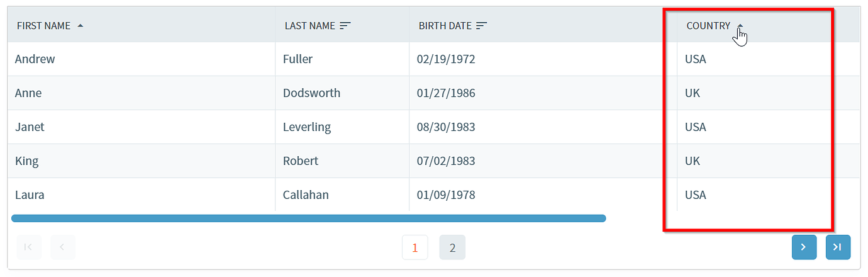The height and width of the screenshot is (277, 868).
Task: Click the COUNTRY column header label
Action: (708, 26)
